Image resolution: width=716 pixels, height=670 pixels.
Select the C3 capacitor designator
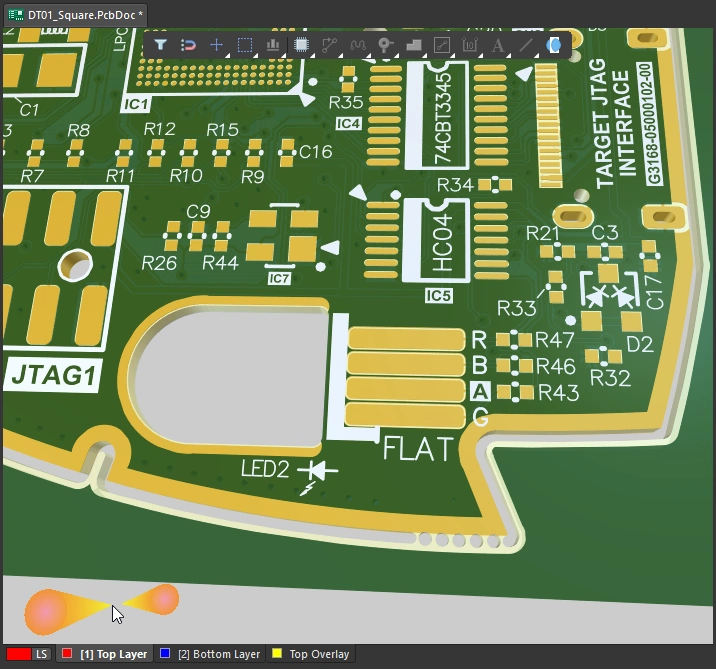click(604, 232)
